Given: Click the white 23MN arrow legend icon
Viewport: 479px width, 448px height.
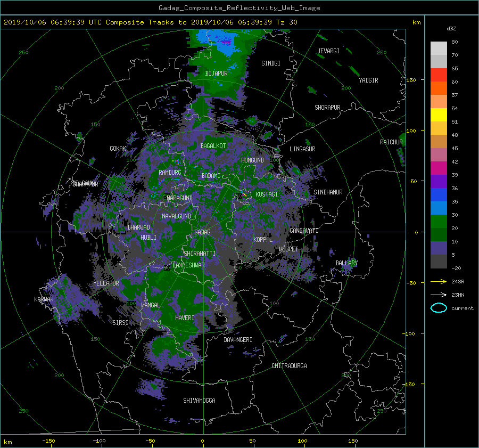Looking at the screenshot, I should coord(439,295).
